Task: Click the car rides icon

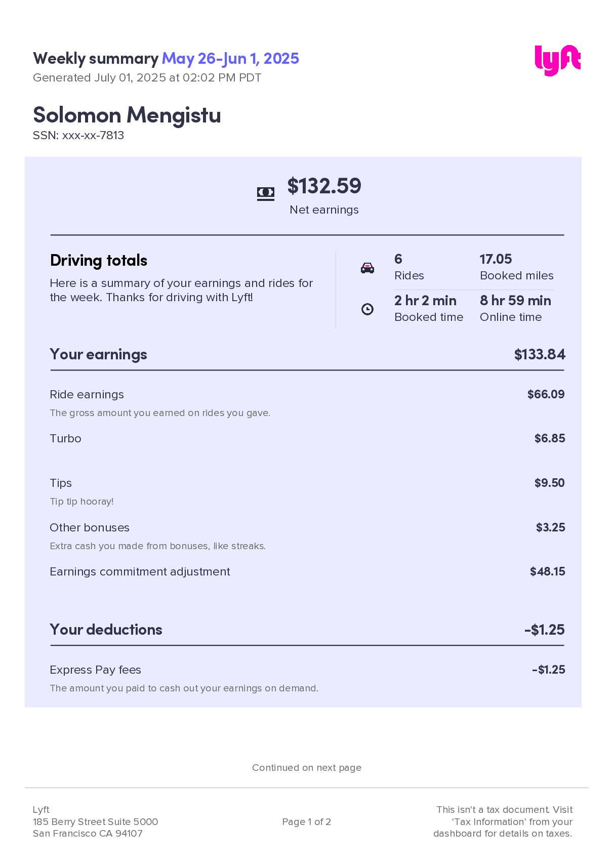Action: coord(367,268)
